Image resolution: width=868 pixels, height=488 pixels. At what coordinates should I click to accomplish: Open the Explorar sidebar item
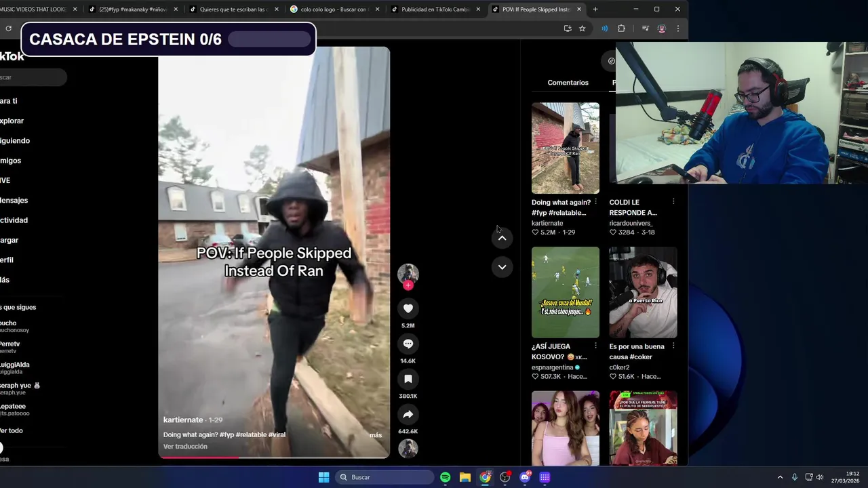coord(12,121)
